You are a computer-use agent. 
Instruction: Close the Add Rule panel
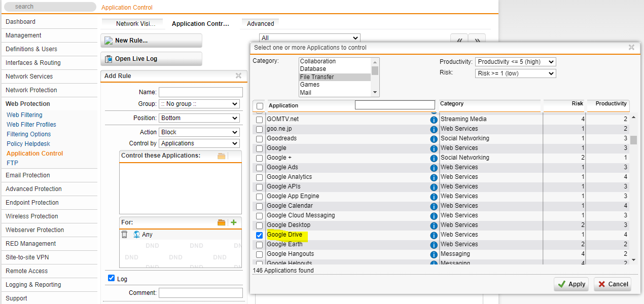(x=238, y=76)
